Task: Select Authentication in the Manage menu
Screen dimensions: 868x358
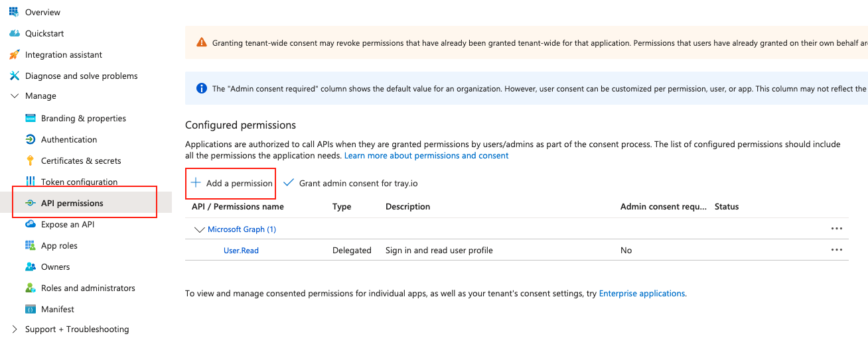Action: (69, 139)
